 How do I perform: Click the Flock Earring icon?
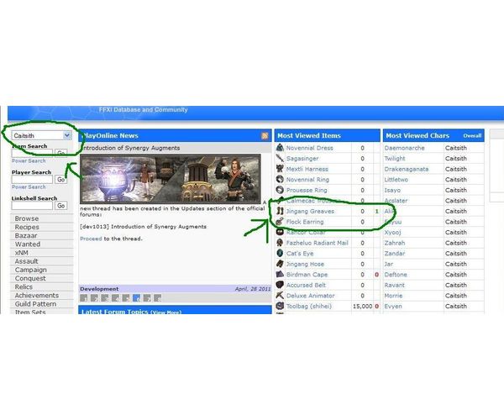(280, 222)
